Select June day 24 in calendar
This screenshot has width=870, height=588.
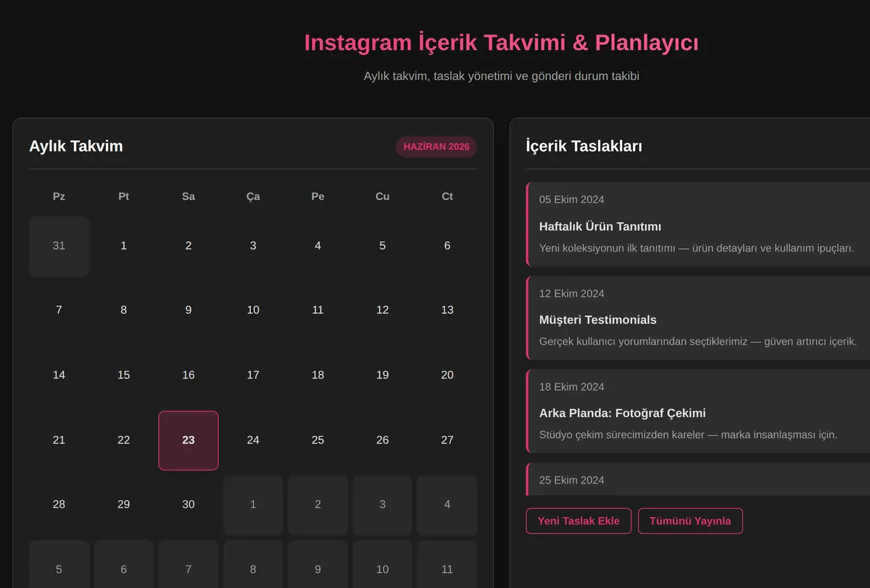(x=253, y=440)
